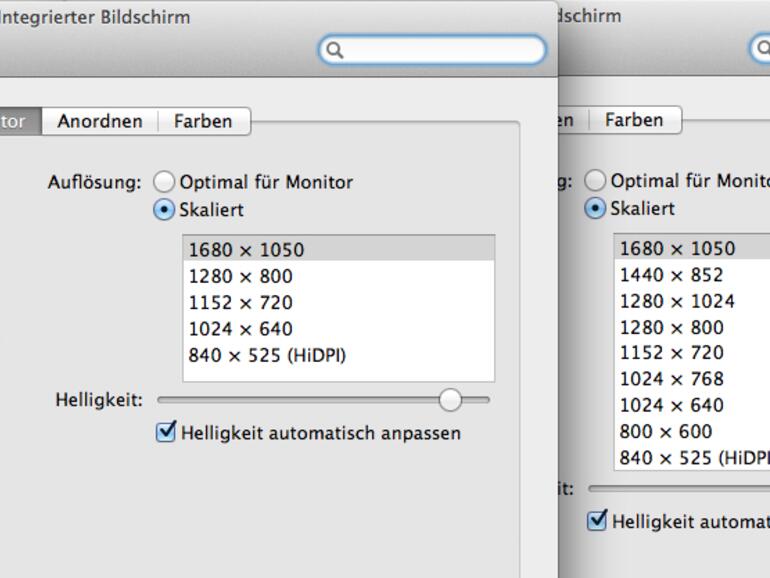The width and height of the screenshot is (770, 578).
Task: Select 840 × 525 (HiDPI) in the left list
Action: point(267,355)
